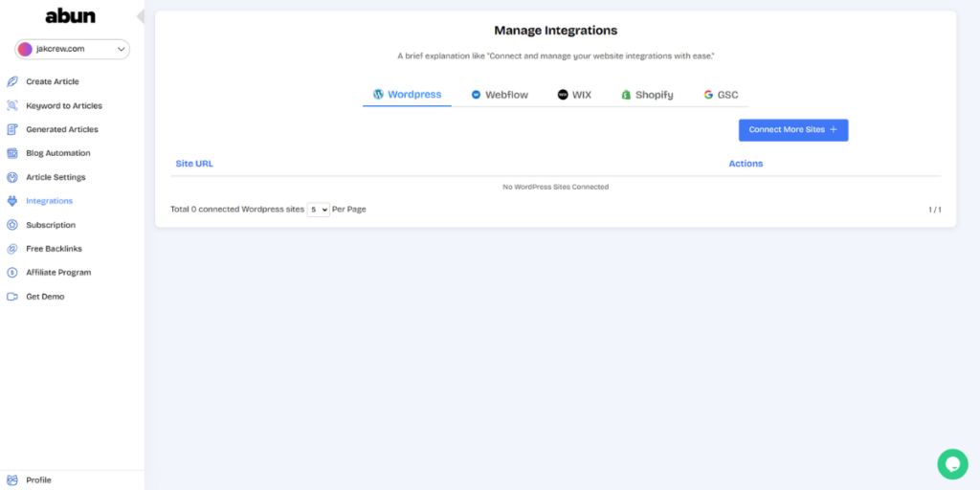
Task: Select Integrations in the sidebar
Action: coord(50,201)
